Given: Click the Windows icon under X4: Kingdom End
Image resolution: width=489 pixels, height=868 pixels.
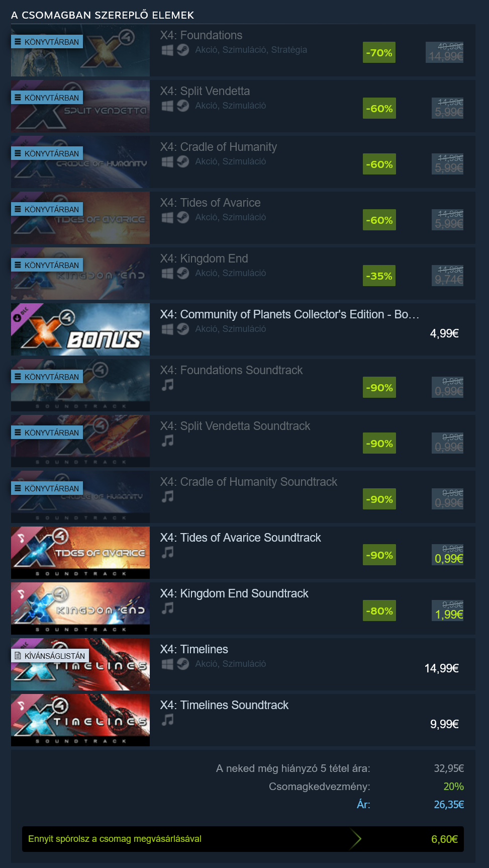Looking at the screenshot, I should coord(167,273).
